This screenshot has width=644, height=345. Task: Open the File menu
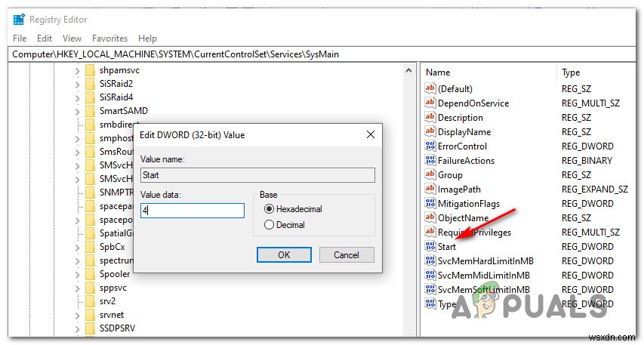point(20,39)
